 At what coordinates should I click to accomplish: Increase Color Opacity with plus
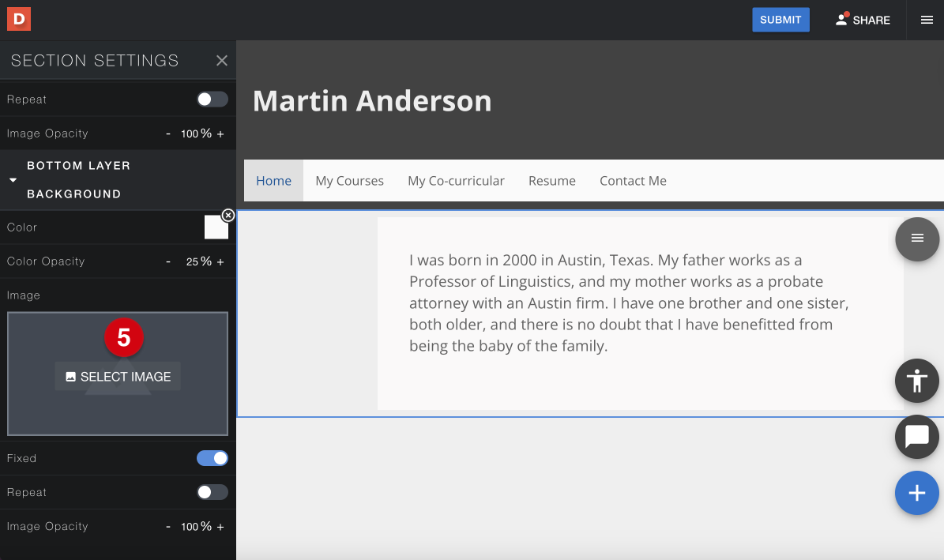(x=220, y=261)
